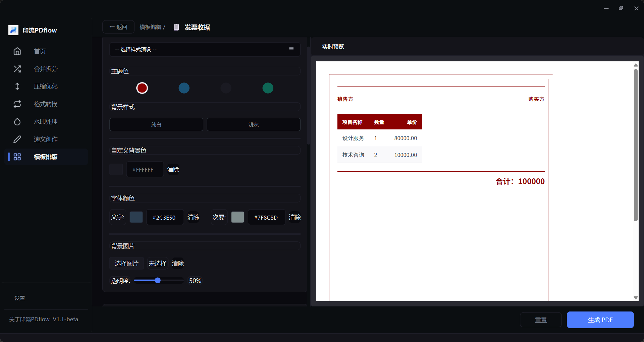The image size is (644, 342).
Task: Select the green theme color
Action: click(268, 88)
